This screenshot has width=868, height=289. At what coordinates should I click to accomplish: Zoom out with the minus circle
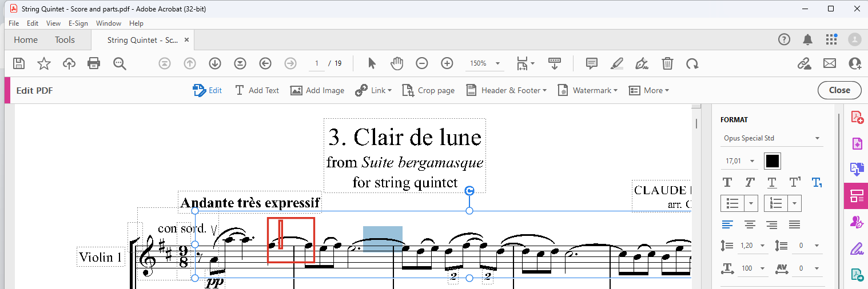(422, 63)
